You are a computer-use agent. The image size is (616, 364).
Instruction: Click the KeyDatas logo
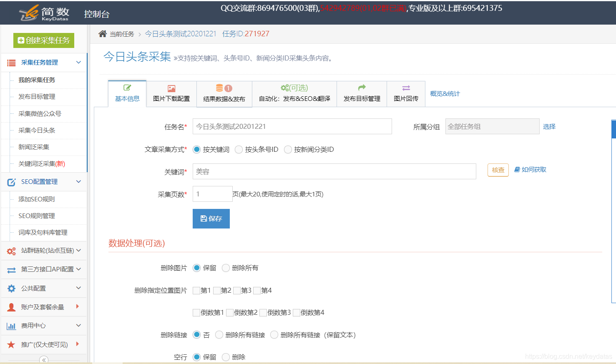[x=44, y=13]
